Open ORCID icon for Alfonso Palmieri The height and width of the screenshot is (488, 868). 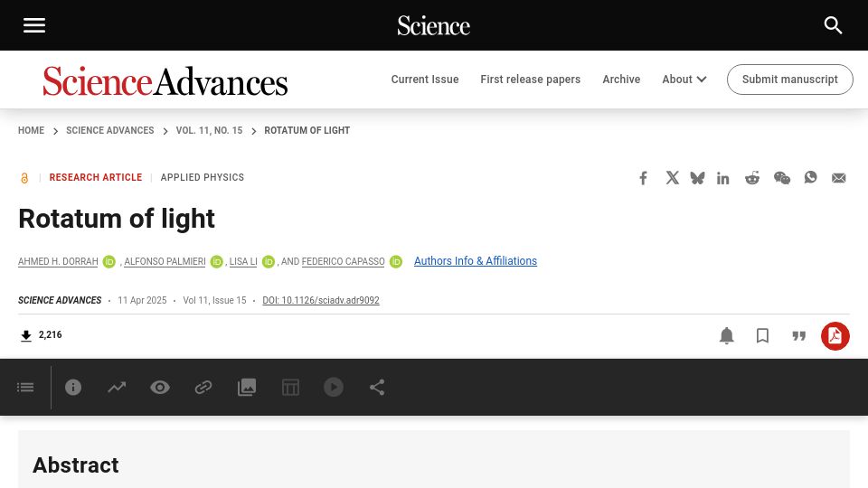[216, 262]
